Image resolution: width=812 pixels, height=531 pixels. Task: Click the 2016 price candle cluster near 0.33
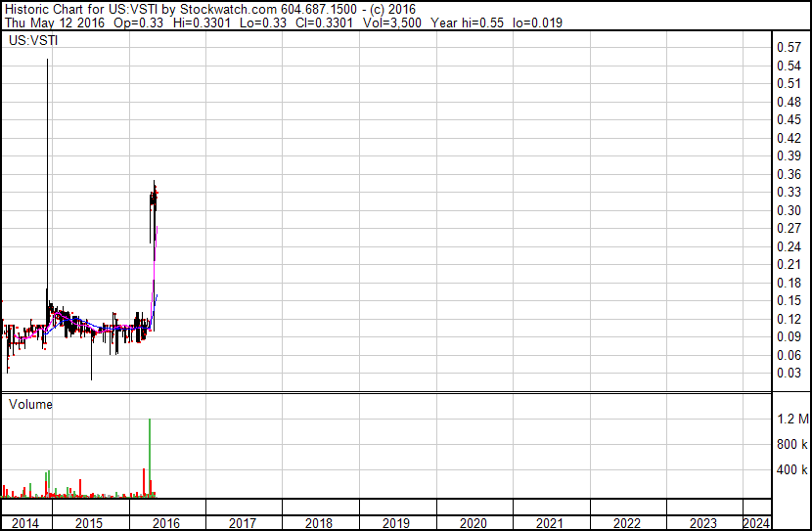point(154,200)
